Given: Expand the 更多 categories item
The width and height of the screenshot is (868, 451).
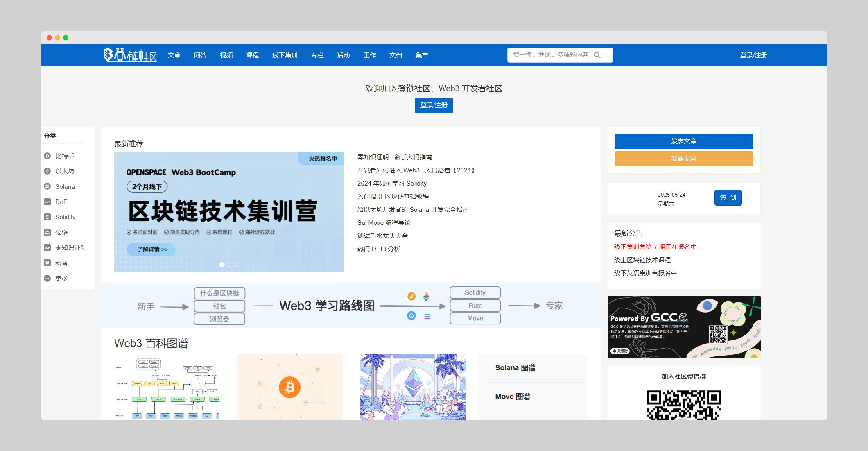Looking at the screenshot, I should [x=61, y=279].
